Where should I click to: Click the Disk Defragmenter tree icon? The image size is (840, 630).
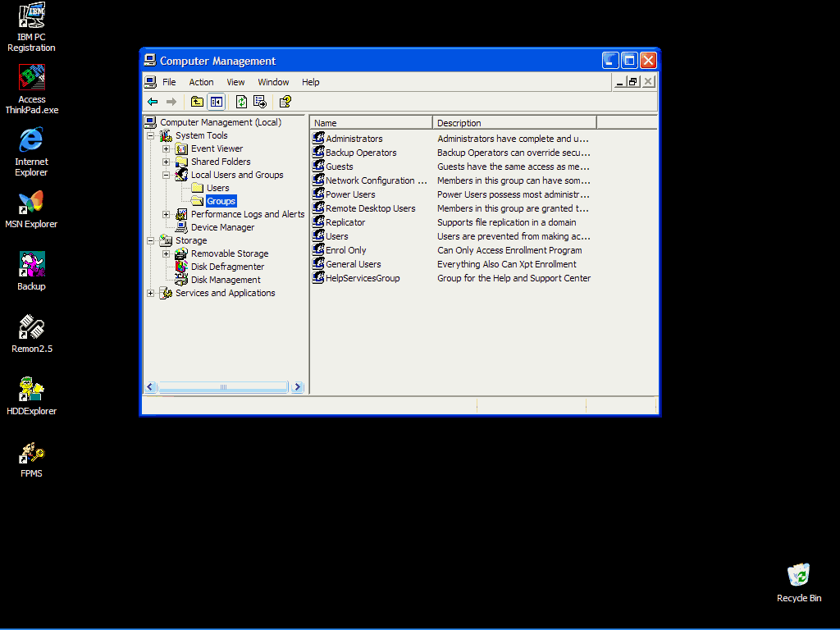(181, 267)
